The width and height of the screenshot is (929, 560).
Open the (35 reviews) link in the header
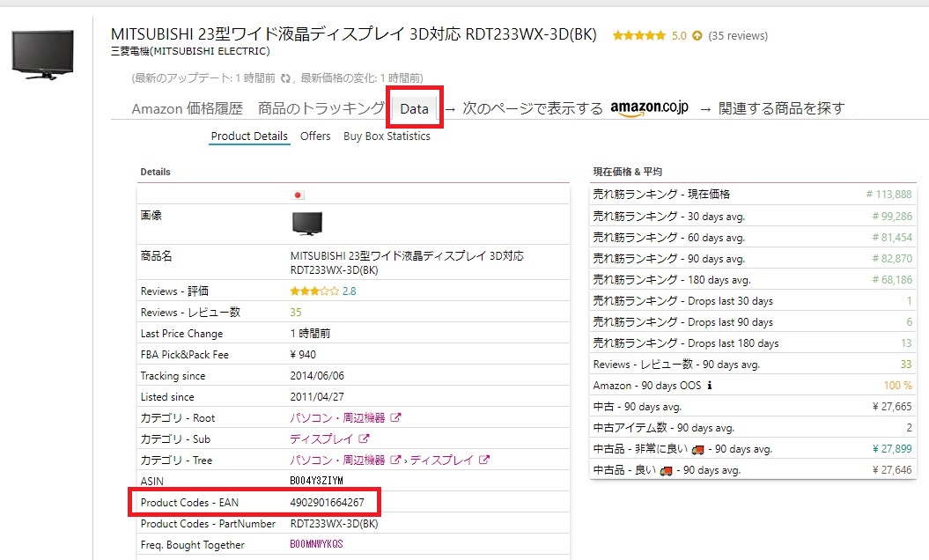(738, 35)
